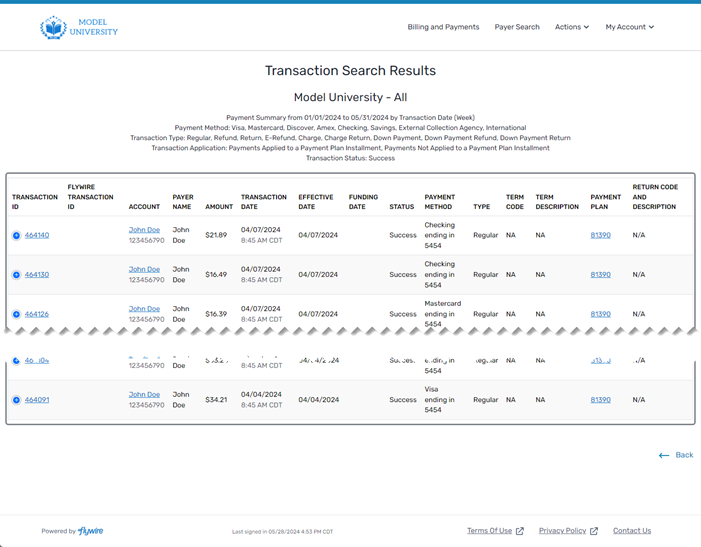Click external-link icon beside Privacy Policy

pyautogui.click(x=594, y=531)
